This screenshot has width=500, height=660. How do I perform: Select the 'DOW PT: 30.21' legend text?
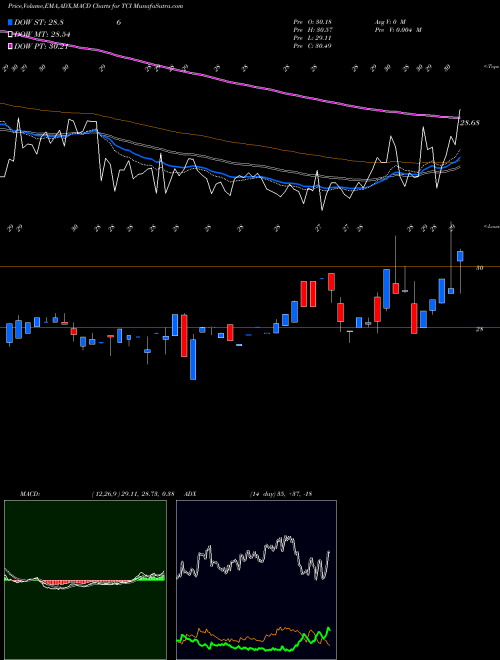[41, 46]
